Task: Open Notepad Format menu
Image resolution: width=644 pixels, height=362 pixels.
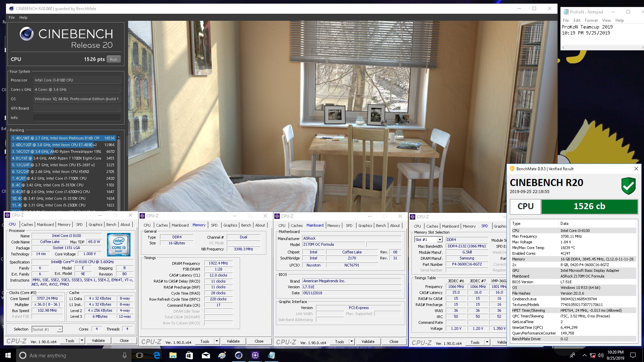Action: click(591, 20)
